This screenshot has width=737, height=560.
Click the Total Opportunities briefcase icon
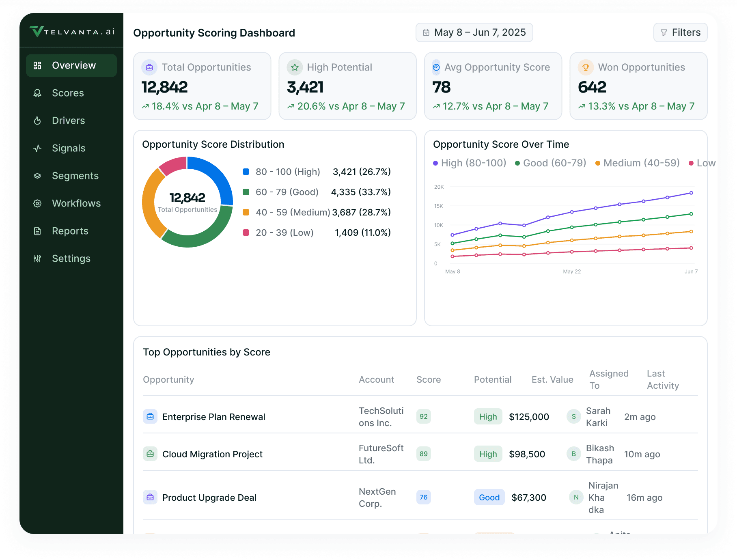pos(149,67)
